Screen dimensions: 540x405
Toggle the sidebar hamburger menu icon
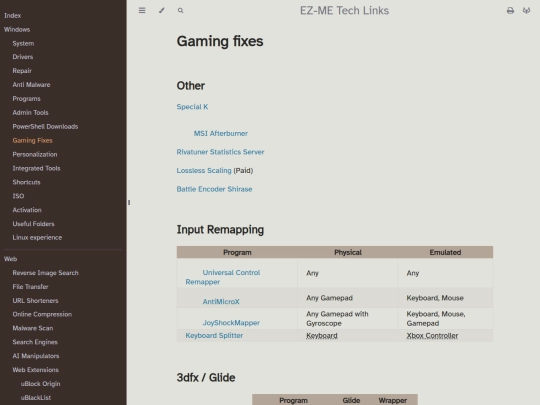[x=142, y=10]
